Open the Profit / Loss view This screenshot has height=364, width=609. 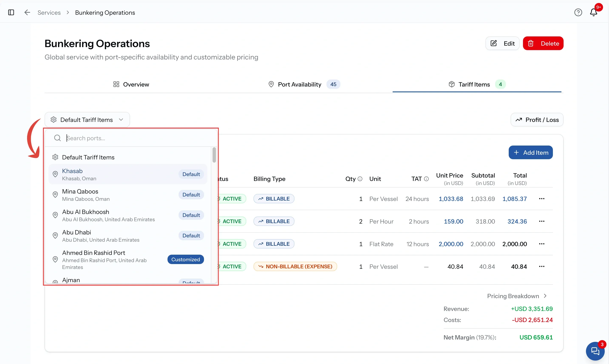click(x=537, y=120)
